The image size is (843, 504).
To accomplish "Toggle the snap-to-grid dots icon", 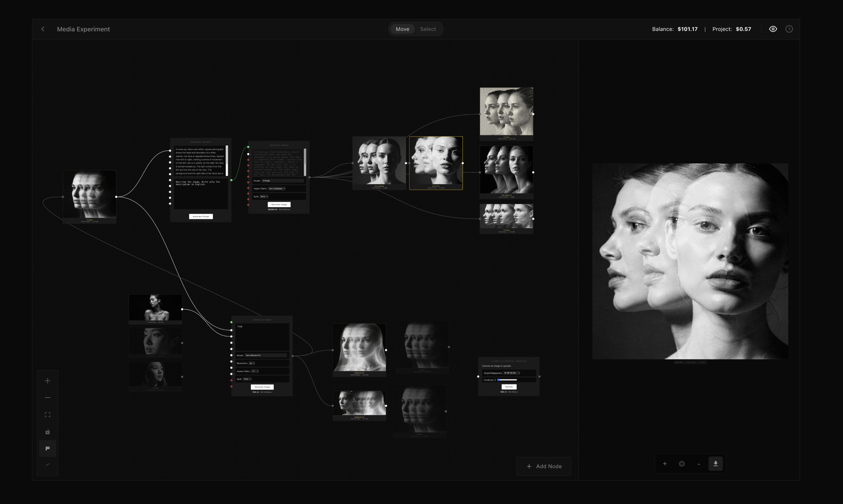I will (48, 448).
